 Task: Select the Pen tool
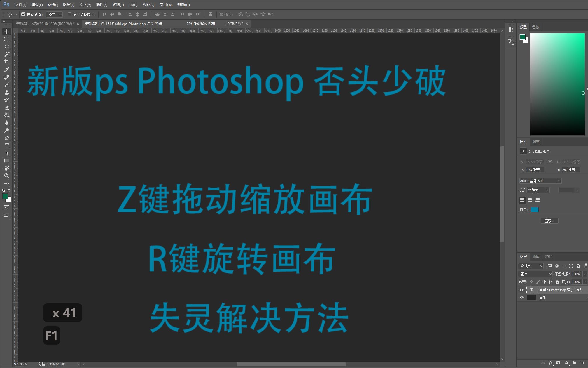(x=7, y=138)
